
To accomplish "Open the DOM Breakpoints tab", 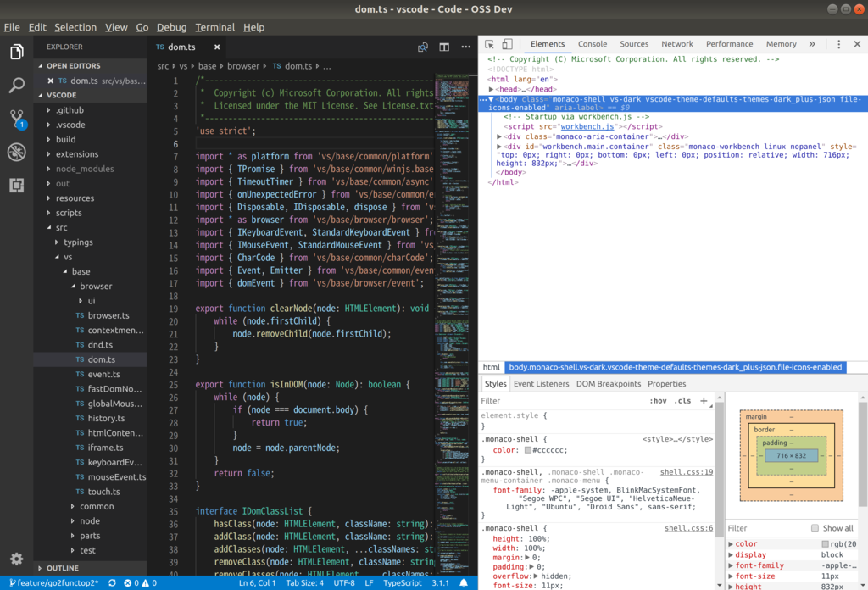I will click(609, 384).
